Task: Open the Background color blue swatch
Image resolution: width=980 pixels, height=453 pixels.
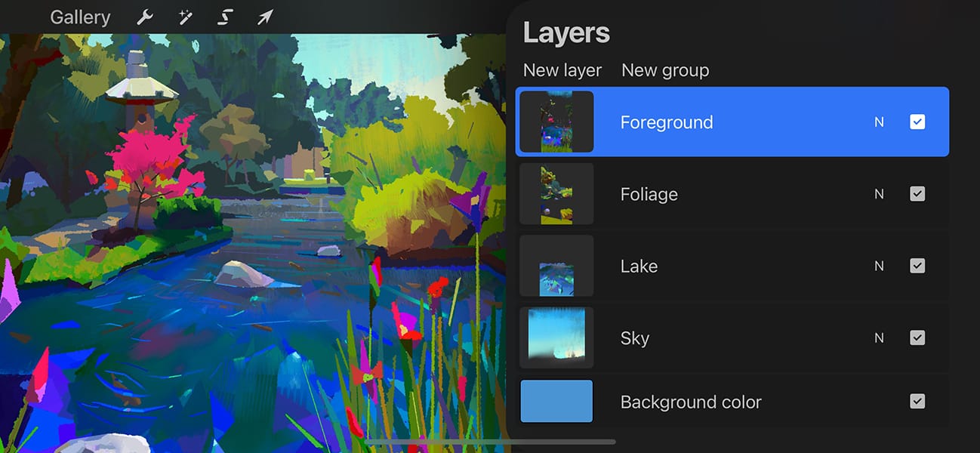Action: pos(556,402)
